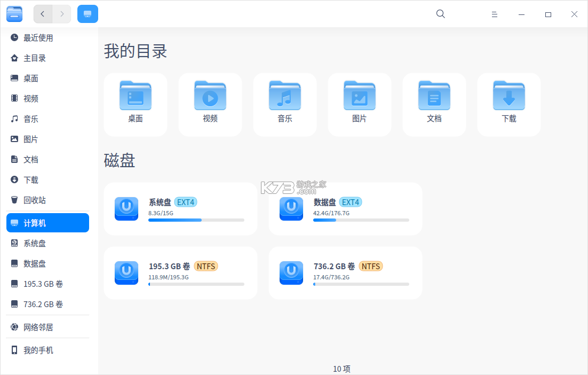Click the EXT4 badge on 数据盘
Screen dimensions: 588x375
pos(351,202)
